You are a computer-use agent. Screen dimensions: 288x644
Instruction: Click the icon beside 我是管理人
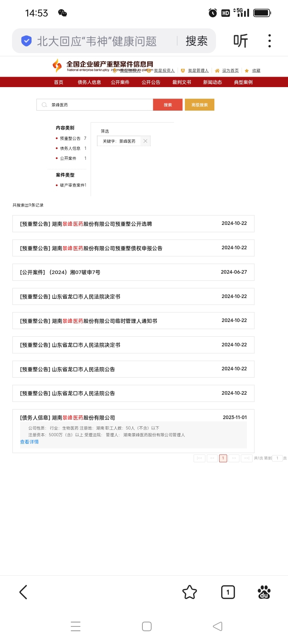183,71
